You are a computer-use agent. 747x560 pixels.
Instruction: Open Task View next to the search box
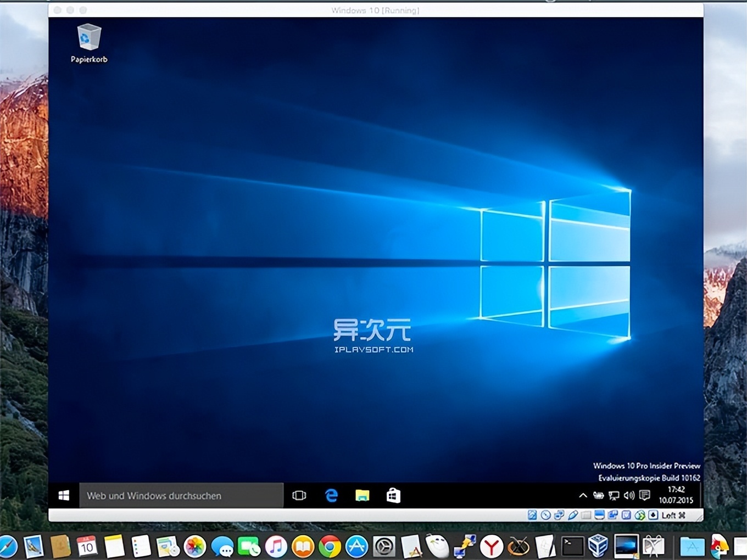(x=299, y=495)
